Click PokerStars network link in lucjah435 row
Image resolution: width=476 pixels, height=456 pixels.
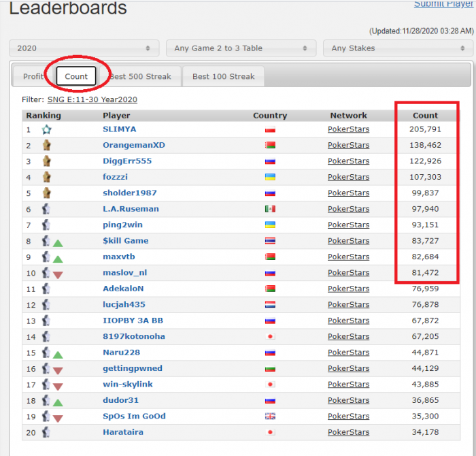click(348, 304)
